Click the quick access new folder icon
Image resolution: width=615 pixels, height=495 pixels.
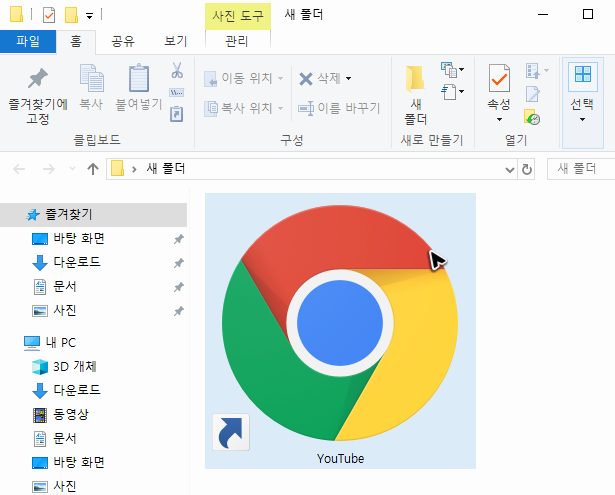click(x=71, y=15)
